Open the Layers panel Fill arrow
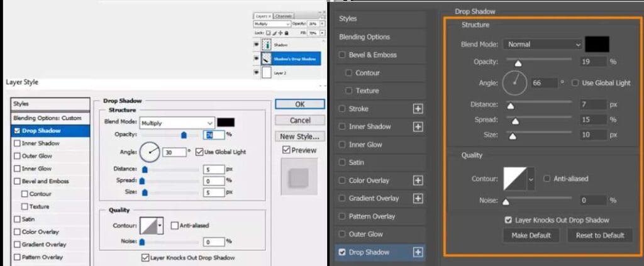Image resolution: width=644 pixels, height=266 pixels. coord(323,33)
